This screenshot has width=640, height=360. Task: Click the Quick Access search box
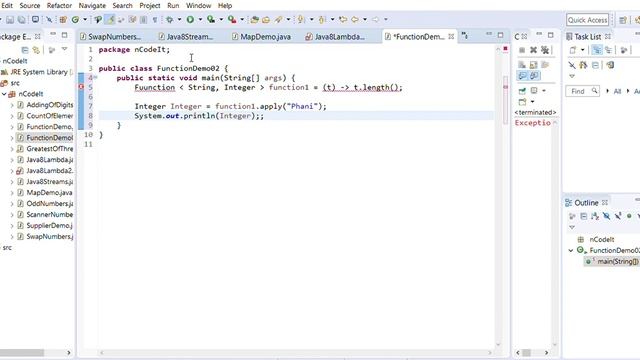point(587,20)
